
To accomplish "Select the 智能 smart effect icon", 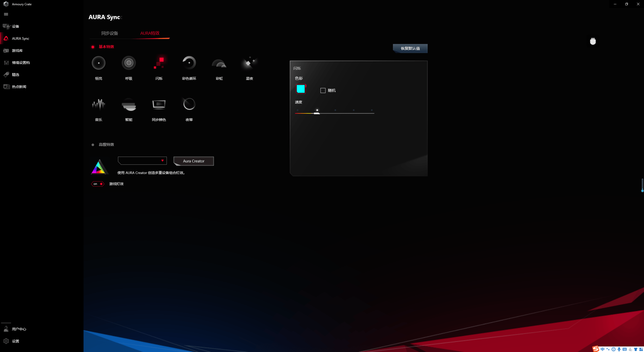I will point(128,104).
